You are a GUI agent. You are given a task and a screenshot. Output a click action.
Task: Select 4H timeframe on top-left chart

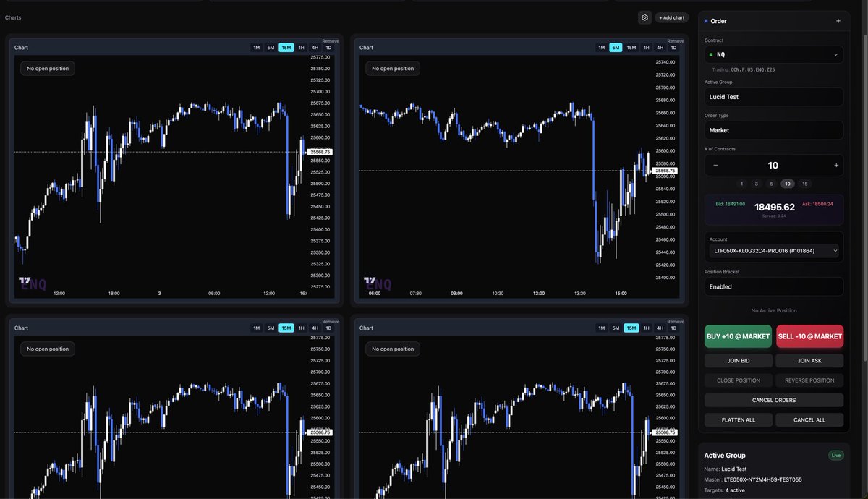(x=315, y=48)
